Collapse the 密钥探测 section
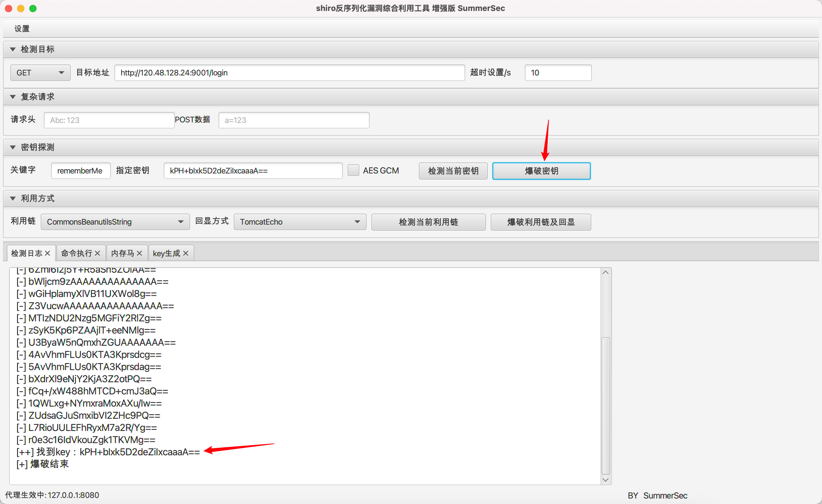 (13, 147)
